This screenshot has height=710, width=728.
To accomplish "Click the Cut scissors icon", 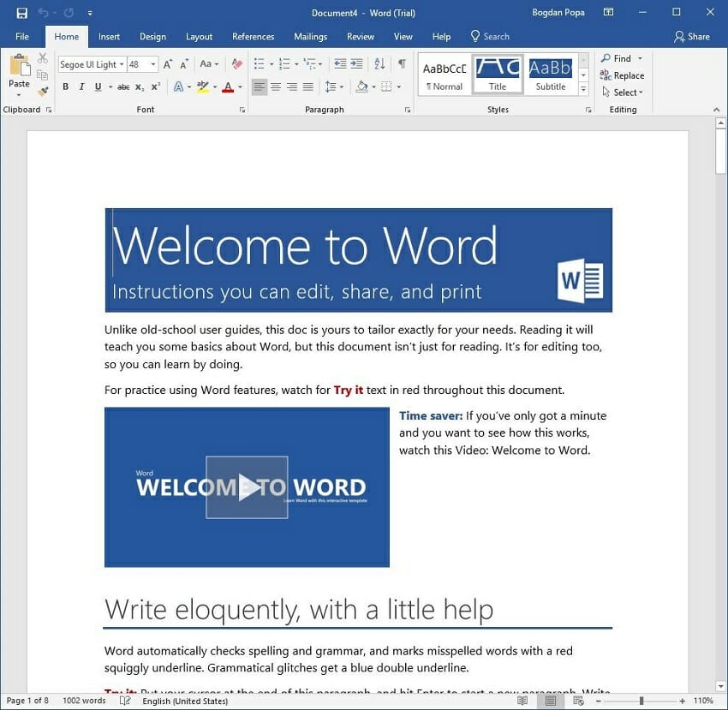I will (43, 58).
